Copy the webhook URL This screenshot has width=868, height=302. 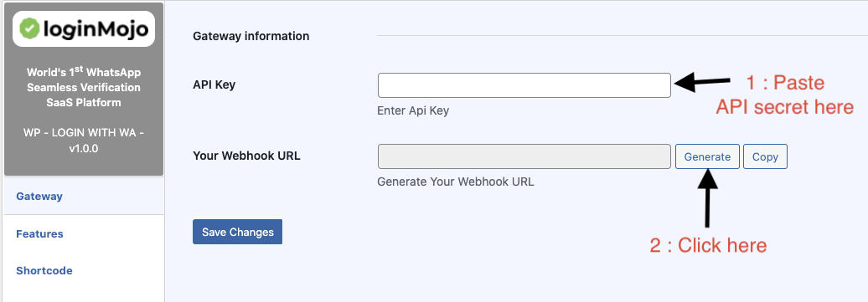point(765,156)
